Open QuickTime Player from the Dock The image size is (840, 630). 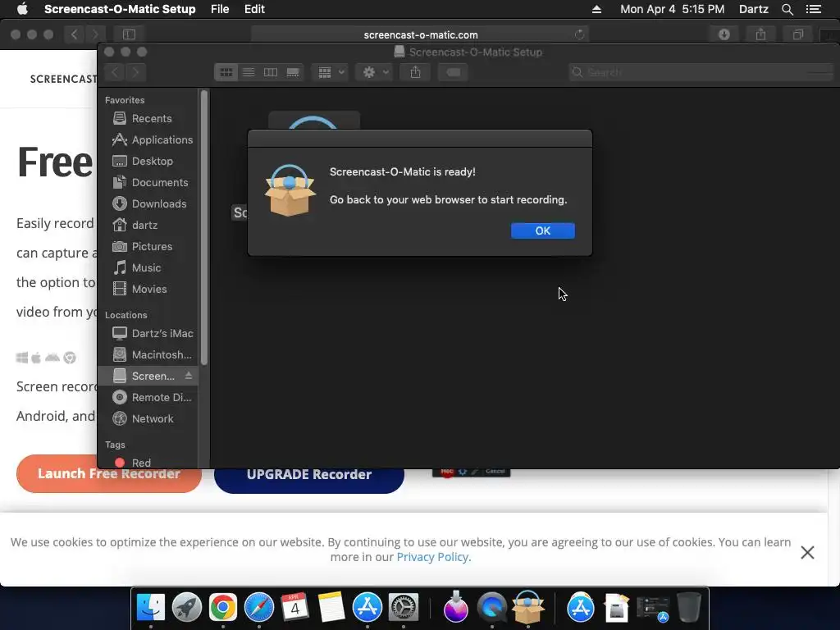point(492,608)
